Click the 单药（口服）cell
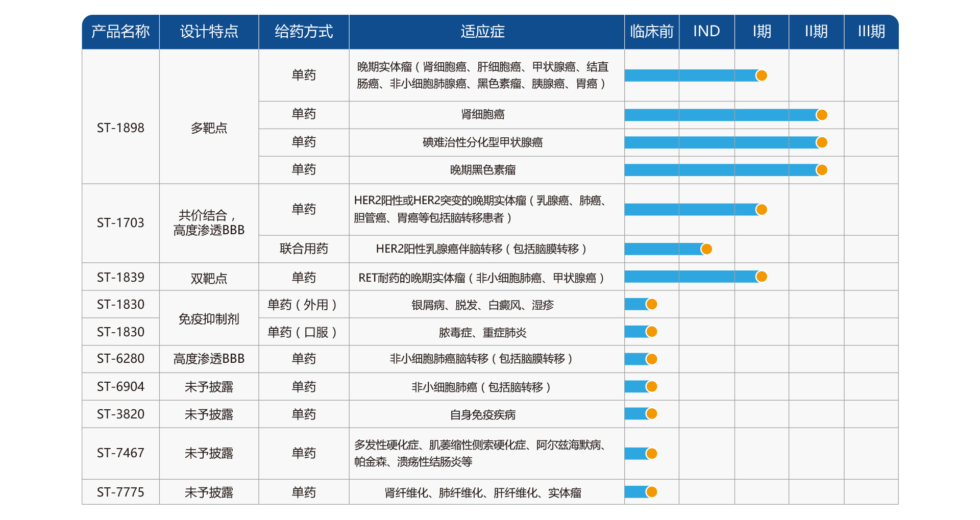 [304, 332]
